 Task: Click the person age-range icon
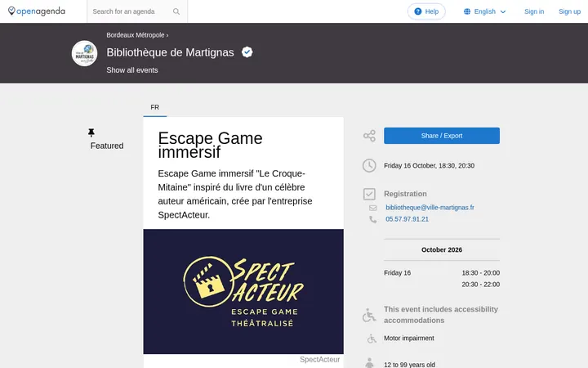tap(369, 363)
